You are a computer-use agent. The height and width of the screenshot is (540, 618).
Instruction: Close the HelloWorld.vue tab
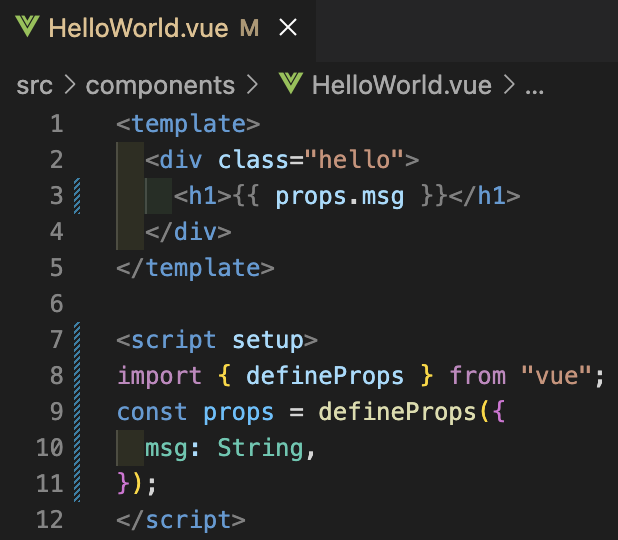288,28
